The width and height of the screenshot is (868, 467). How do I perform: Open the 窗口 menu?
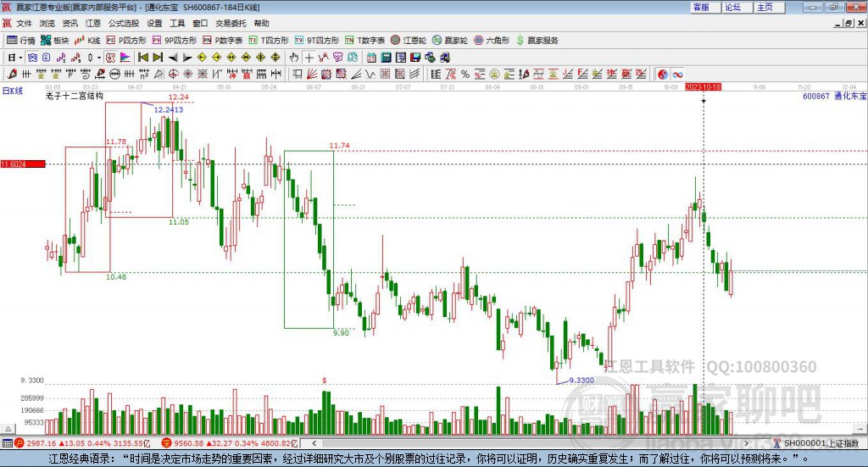click(x=200, y=23)
